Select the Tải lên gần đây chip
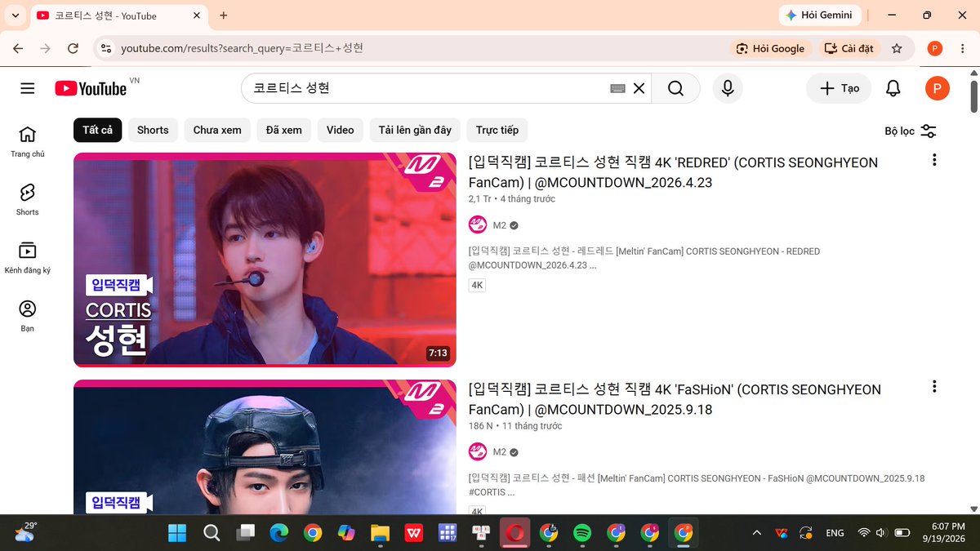 click(415, 130)
